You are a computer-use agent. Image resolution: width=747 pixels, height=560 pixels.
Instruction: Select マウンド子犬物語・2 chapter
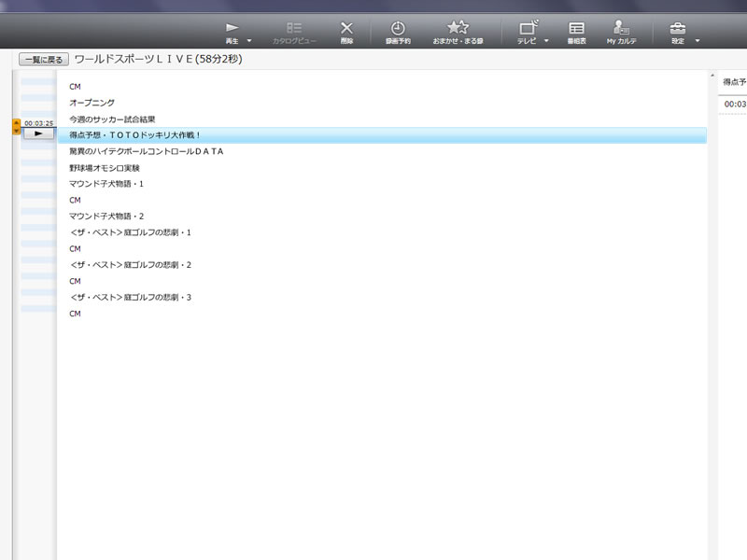point(106,217)
